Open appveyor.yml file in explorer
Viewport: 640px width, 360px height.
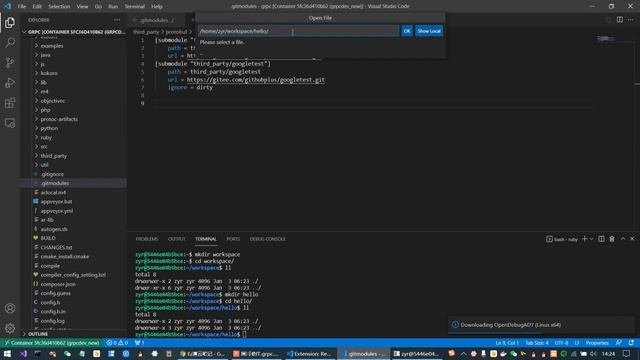[x=56, y=211]
